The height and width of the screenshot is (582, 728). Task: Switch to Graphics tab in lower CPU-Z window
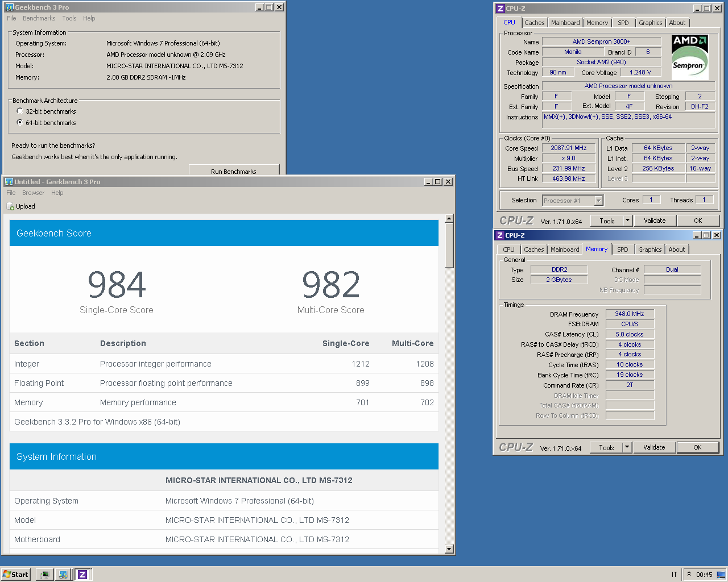(x=650, y=250)
